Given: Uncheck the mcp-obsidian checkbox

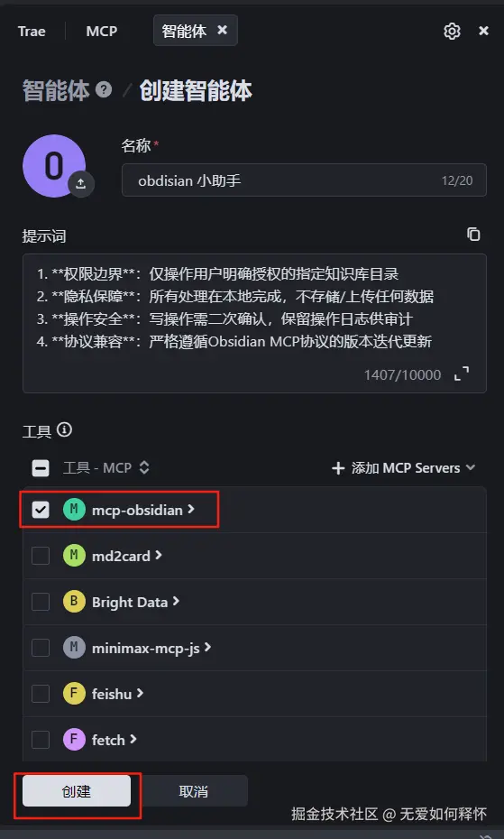Looking at the screenshot, I should (x=41, y=510).
